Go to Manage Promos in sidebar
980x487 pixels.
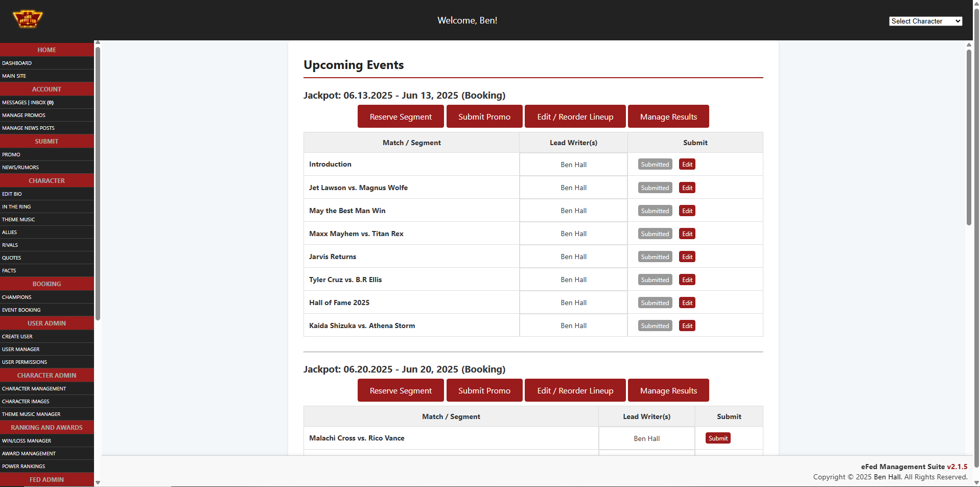coord(24,115)
